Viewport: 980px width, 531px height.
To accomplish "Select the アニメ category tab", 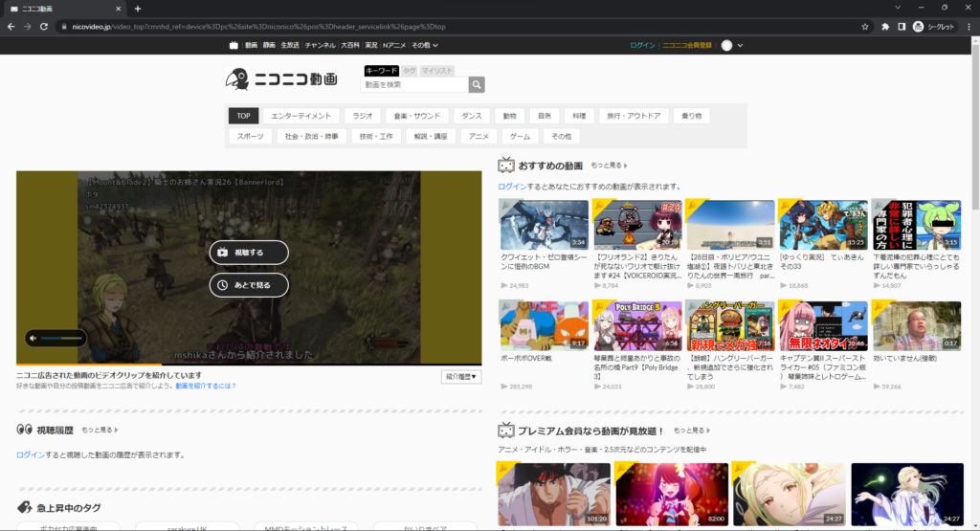I will coord(479,136).
